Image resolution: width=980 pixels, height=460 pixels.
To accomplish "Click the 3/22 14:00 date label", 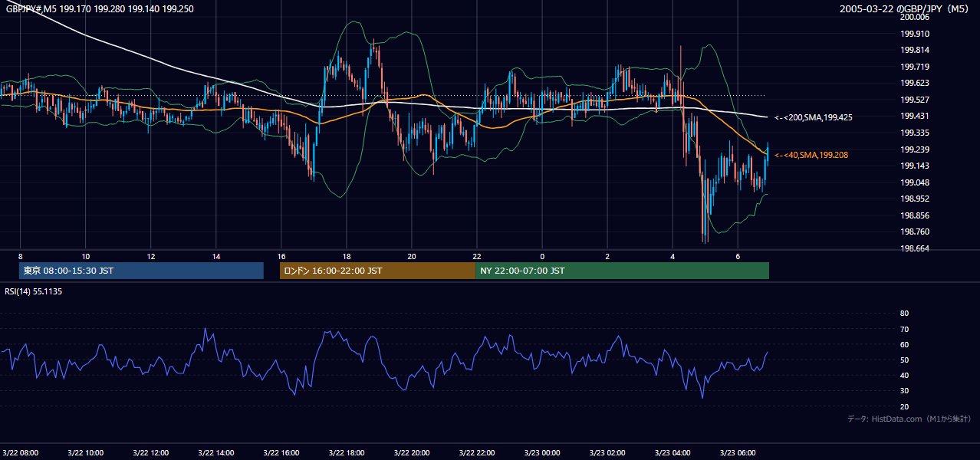I will pyautogui.click(x=216, y=452).
